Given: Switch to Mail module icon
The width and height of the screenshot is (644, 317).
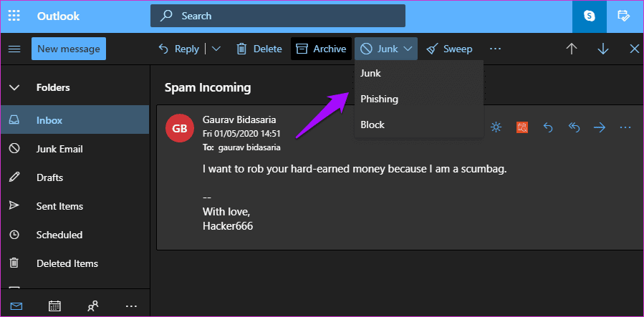Looking at the screenshot, I should point(16,306).
